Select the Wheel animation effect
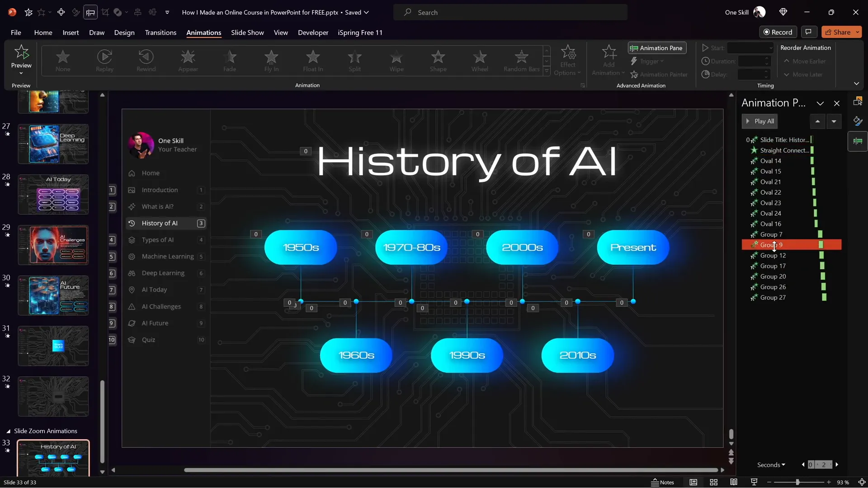 click(480, 61)
